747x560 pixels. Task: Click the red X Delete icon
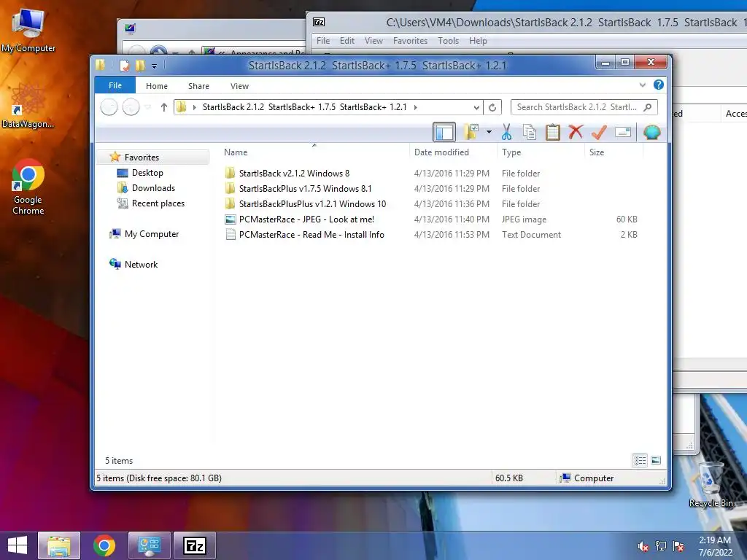(x=576, y=131)
